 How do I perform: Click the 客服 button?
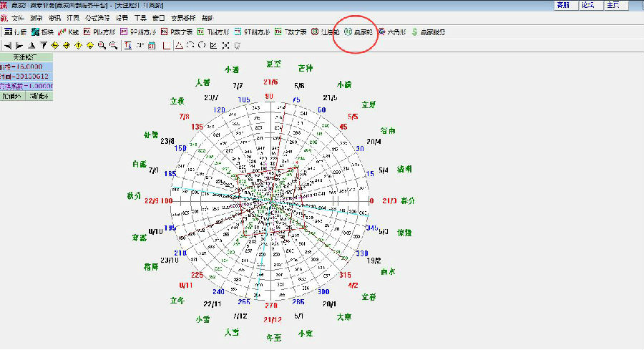565,5
